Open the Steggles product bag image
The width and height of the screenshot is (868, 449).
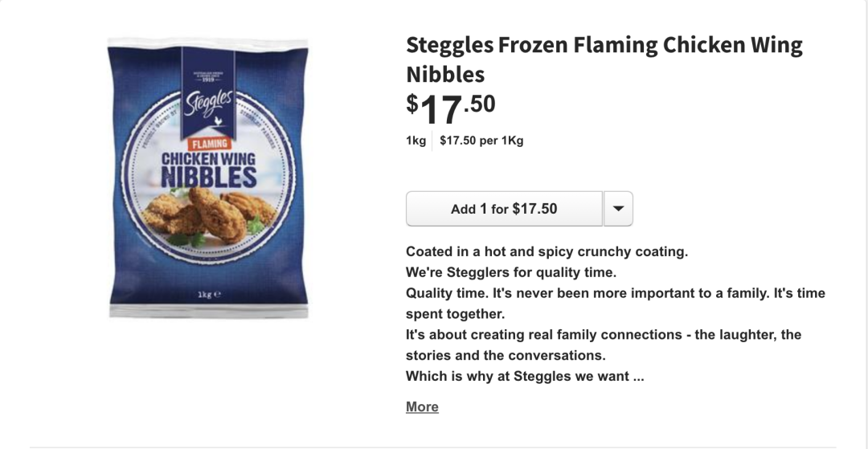[x=208, y=178]
